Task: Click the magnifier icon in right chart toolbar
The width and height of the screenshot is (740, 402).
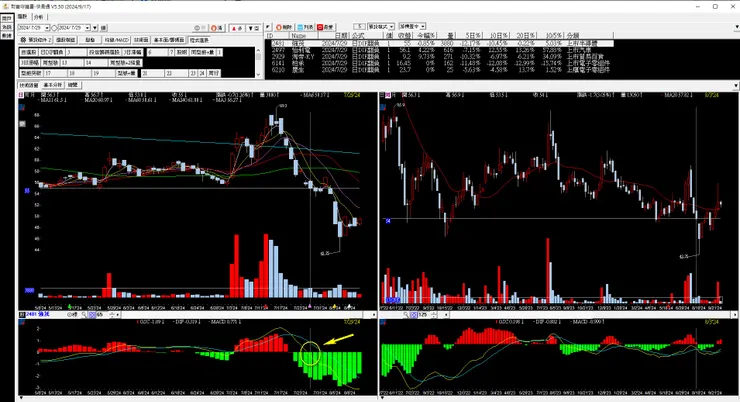Action: (406, 314)
